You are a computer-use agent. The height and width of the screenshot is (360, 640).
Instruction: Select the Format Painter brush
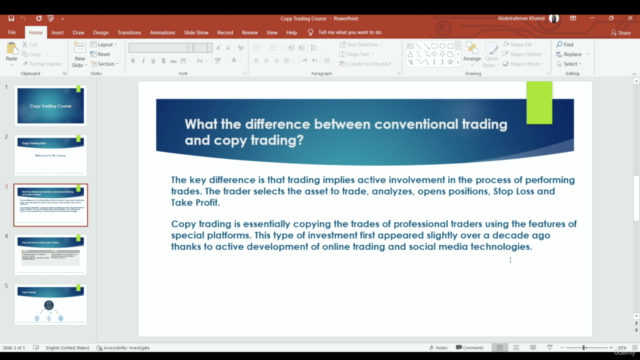coord(42,64)
